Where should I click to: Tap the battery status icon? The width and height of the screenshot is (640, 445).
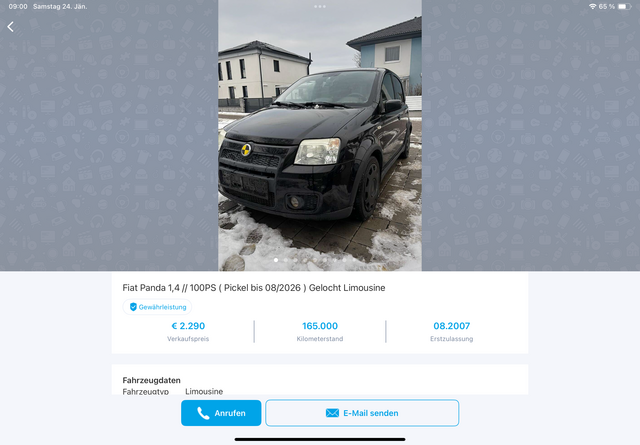624,7
